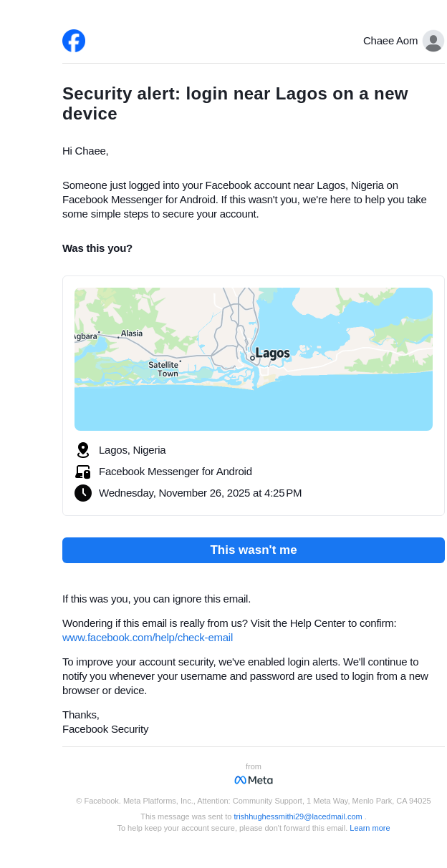Click the "Facebook Security" signature
The width and height of the screenshot is (447, 868).
tap(105, 729)
